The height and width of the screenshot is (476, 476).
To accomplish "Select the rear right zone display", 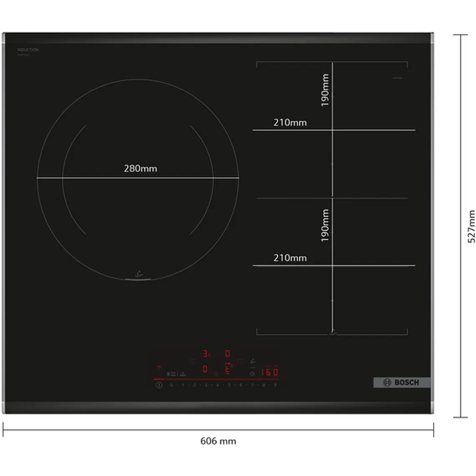I will pyautogui.click(x=228, y=353).
